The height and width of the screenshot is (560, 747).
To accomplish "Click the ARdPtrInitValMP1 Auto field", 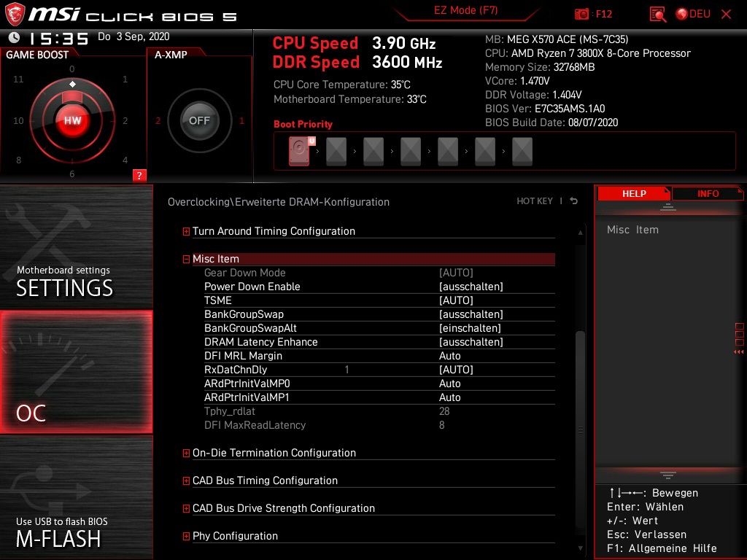I will click(449, 397).
